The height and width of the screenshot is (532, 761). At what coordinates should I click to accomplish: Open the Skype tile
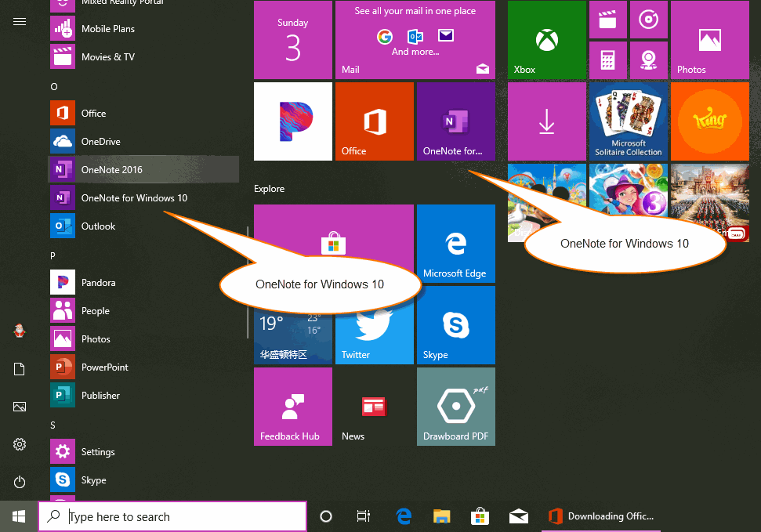pyautogui.click(x=456, y=325)
